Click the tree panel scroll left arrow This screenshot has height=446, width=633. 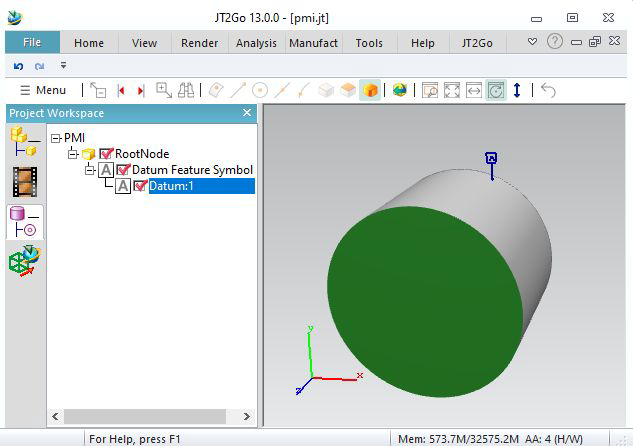tap(55, 416)
